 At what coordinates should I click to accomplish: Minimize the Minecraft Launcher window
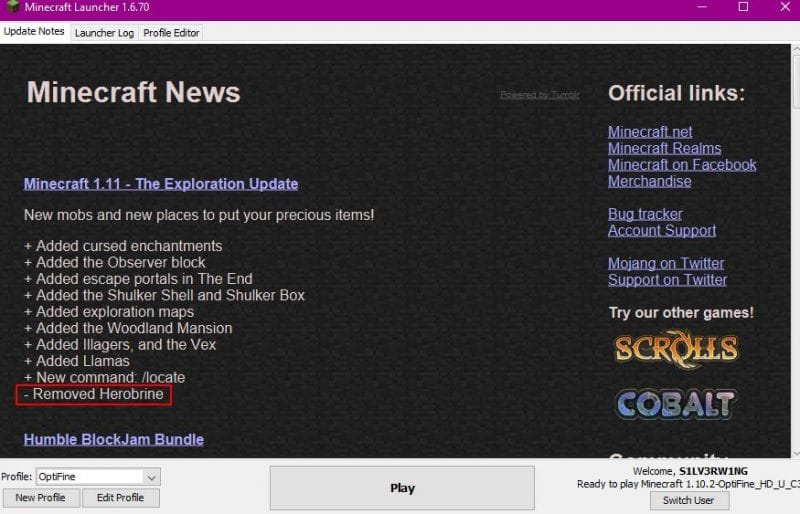(x=702, y=7)
